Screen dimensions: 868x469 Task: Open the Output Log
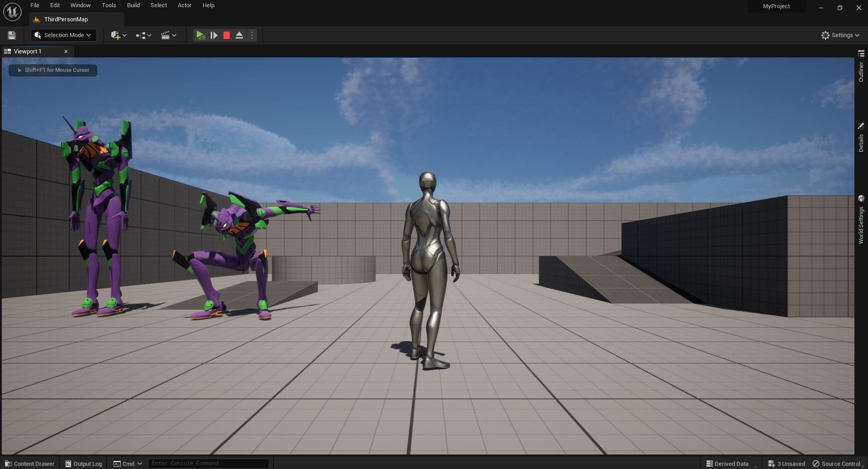coord(83,464)
